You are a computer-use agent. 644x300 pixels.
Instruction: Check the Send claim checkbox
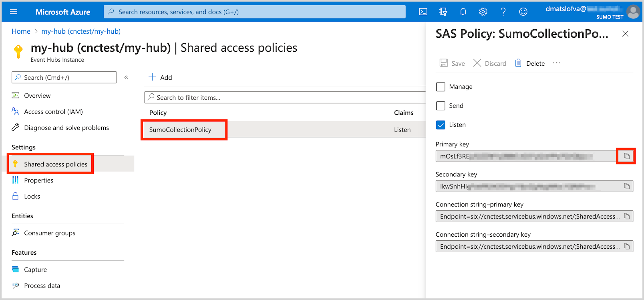441,105
